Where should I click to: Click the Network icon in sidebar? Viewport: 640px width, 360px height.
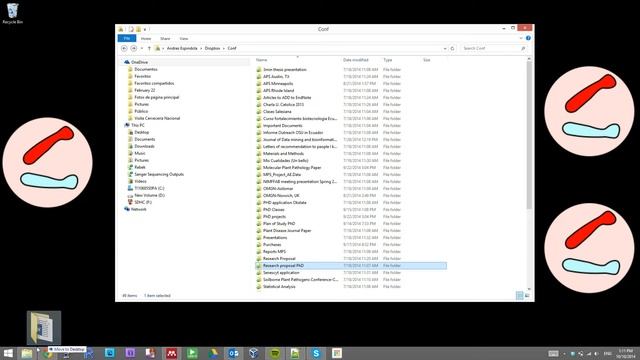click(x=127, y=209)
